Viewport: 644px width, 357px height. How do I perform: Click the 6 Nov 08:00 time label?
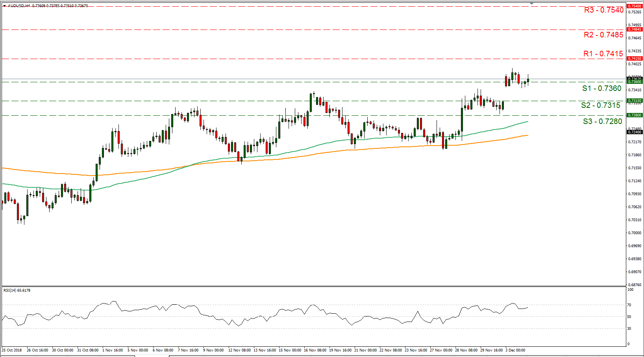click(x=163, y=350)
